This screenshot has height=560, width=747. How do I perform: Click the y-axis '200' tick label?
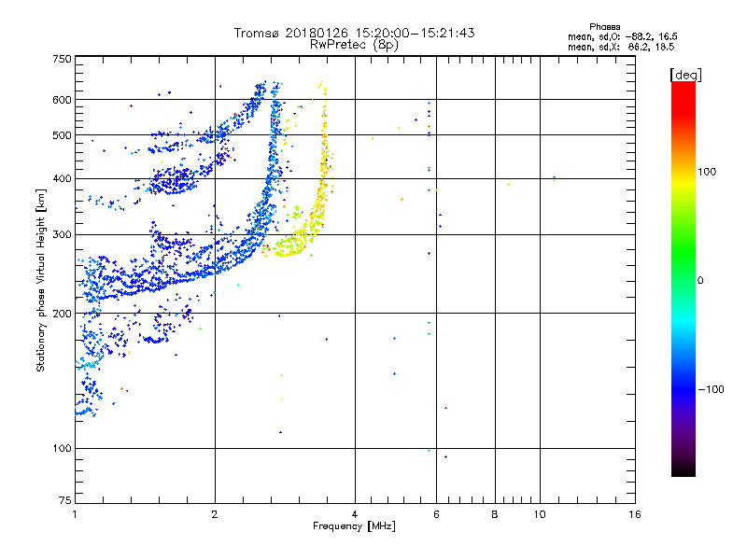[62, 314]
